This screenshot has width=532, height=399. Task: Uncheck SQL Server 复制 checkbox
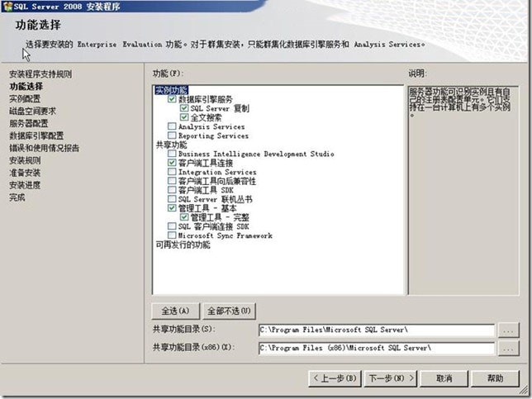pos(184,108)
